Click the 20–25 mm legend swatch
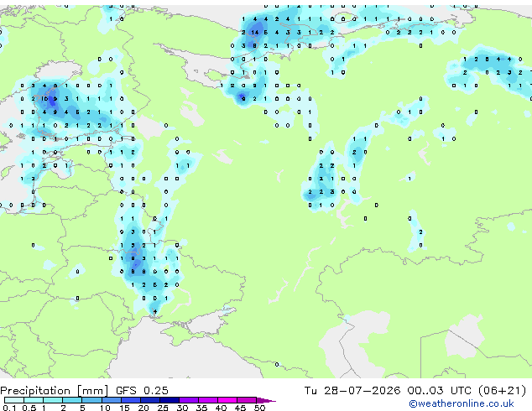532x411 pixels. click(x=149, y=400)
